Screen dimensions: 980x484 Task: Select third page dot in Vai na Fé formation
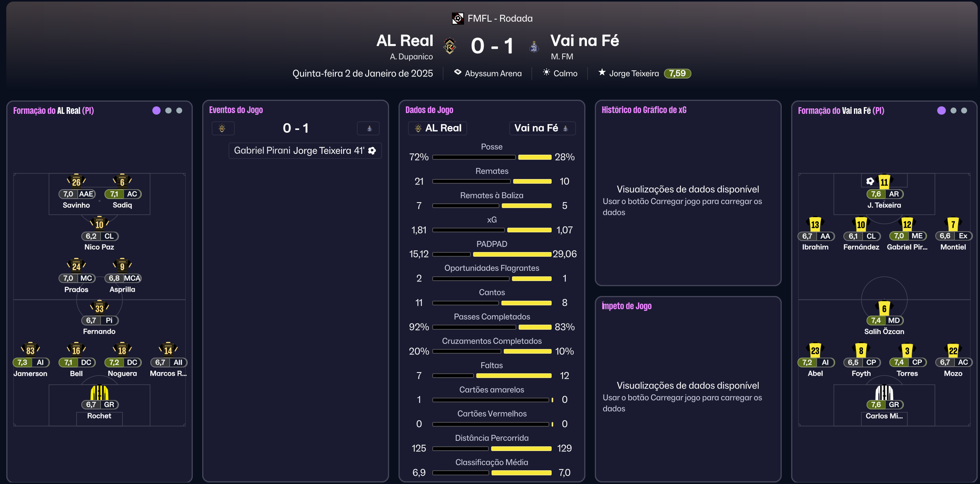pos(964,111)
